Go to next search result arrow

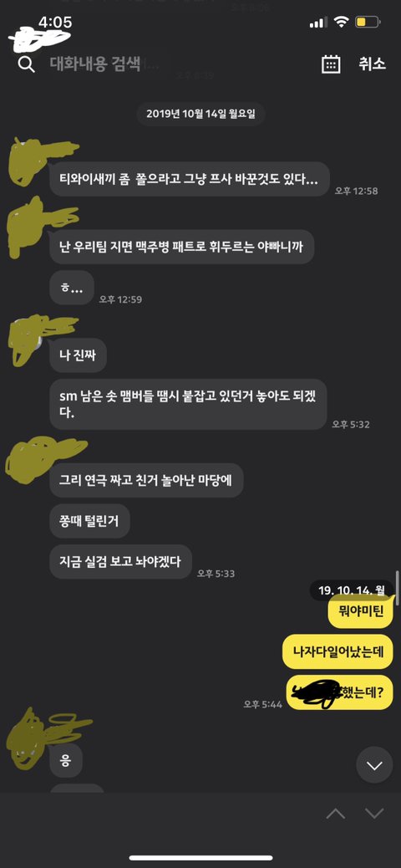374,813
